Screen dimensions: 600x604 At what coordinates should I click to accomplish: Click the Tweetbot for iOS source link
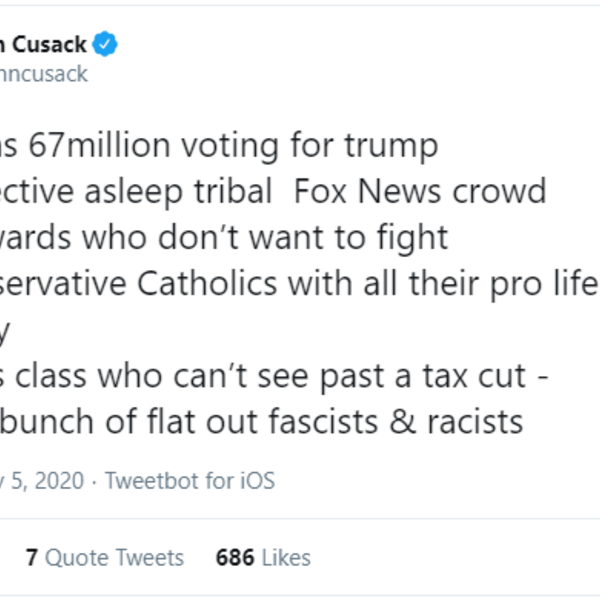[189, 481]
